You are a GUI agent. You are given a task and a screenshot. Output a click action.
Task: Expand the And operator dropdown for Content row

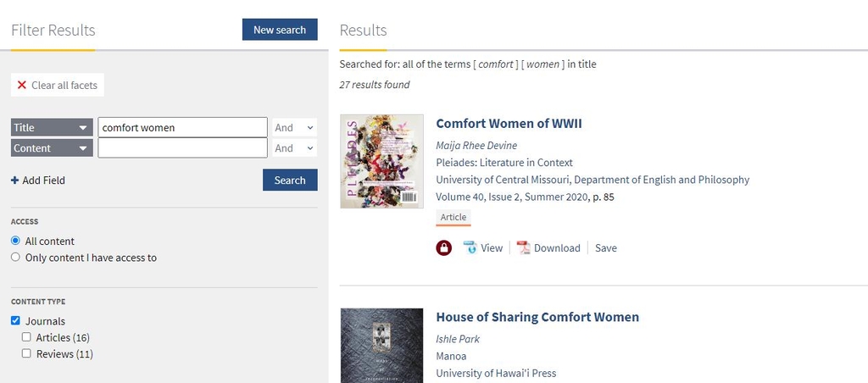click(294, 148)
